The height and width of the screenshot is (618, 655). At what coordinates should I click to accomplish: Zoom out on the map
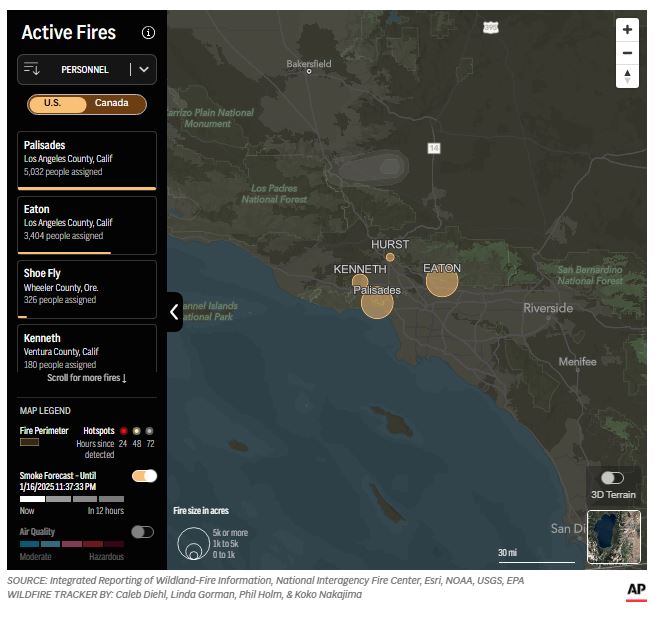coord(627,53)
